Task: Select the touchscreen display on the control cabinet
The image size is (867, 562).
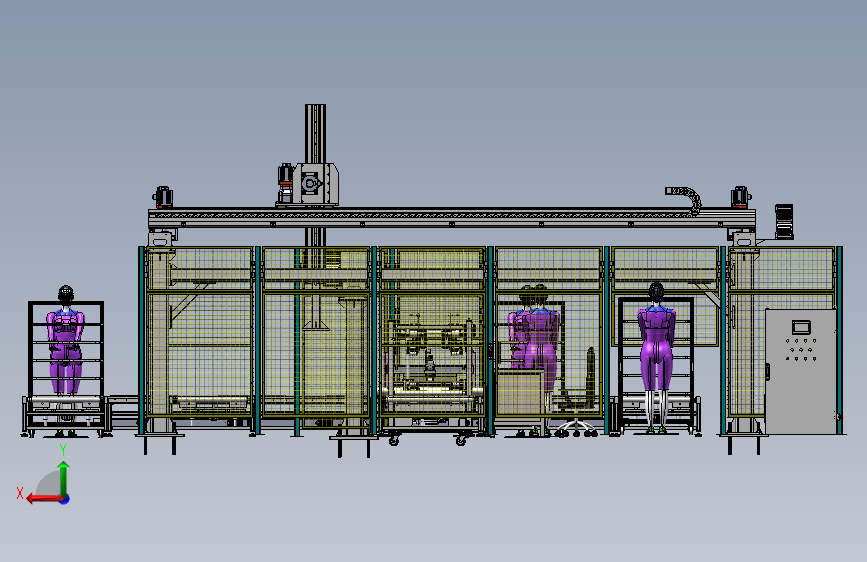Action: pos(801,327)
